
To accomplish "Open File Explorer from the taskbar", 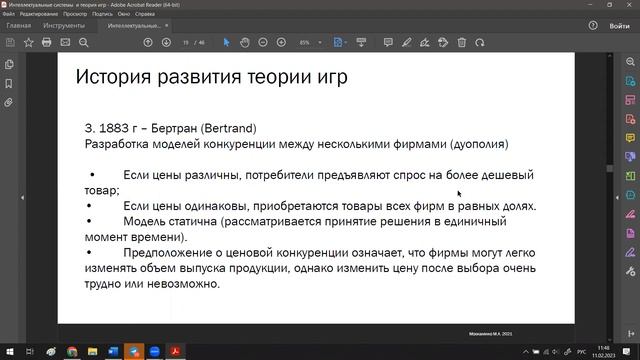I will tap(93, 352).
